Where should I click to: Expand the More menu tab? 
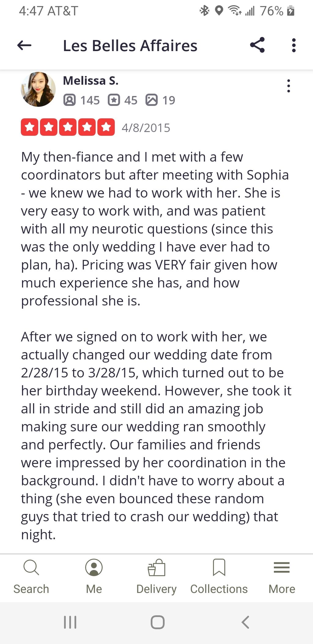(282, 577)
